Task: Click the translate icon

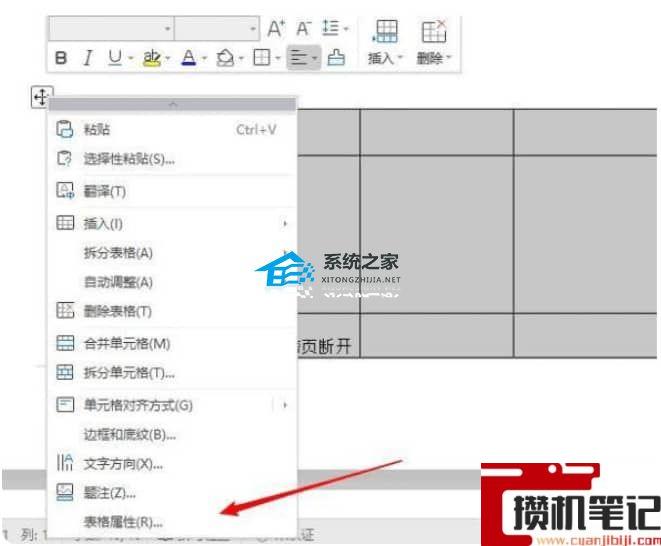Action: 65,191
